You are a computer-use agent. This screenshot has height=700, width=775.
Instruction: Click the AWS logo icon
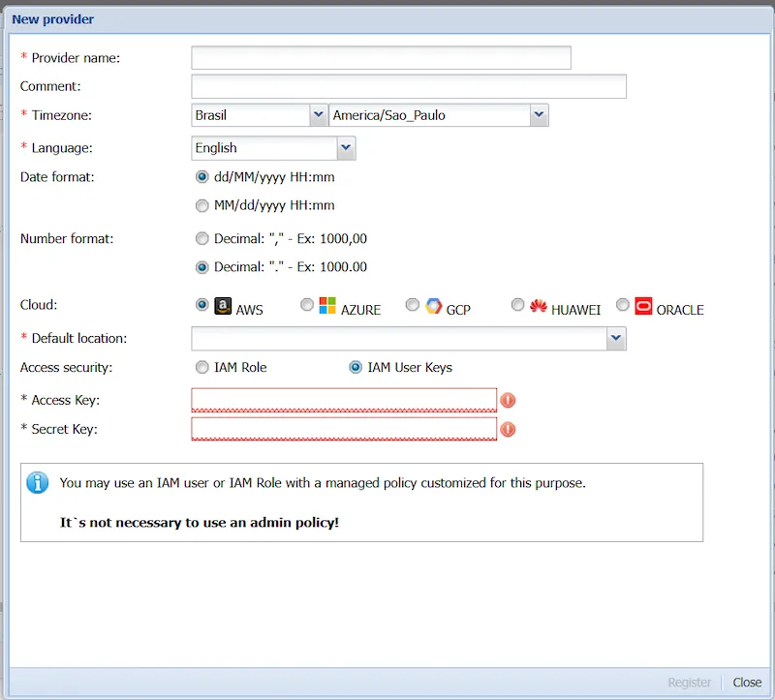point(223,307)
